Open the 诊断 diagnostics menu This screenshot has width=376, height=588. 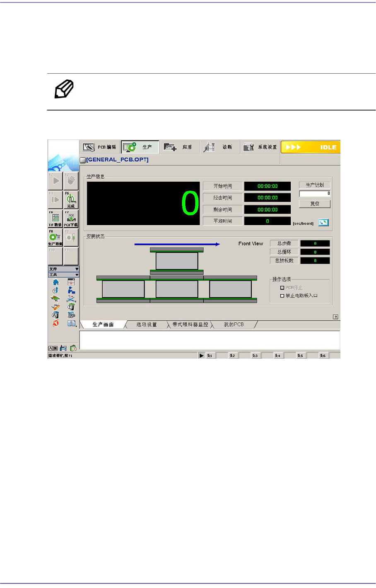pos(219,147)
